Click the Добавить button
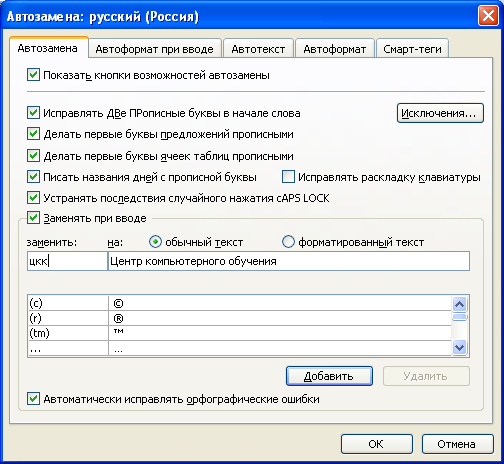The image size is (504, 464). [329, 376]
